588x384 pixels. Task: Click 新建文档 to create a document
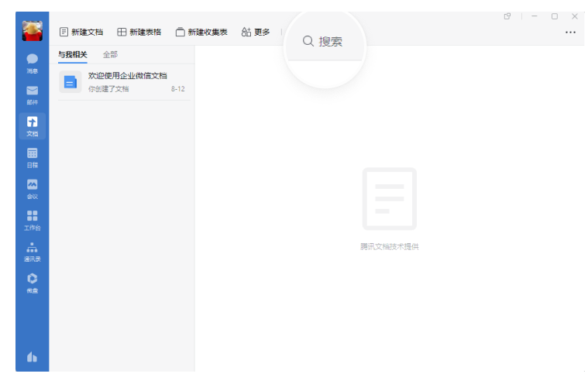click(81, 32)
